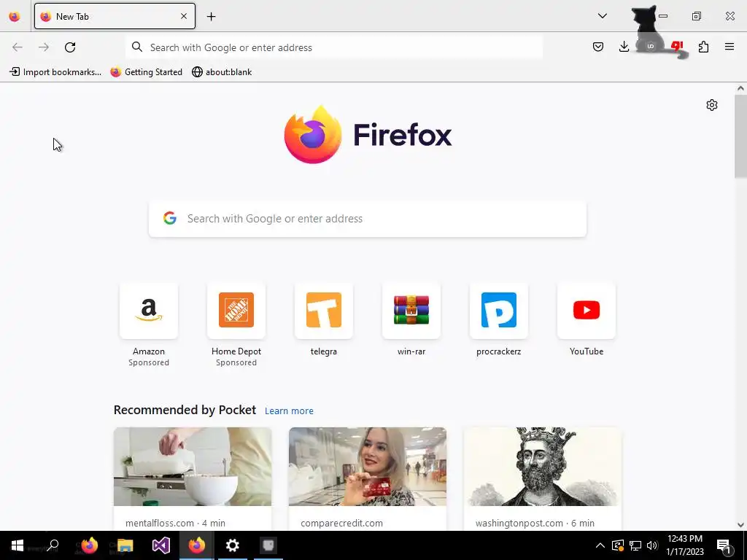Click the Firefox View pinned icon
The image size is (747, 560).
click(x=15, y=16)
